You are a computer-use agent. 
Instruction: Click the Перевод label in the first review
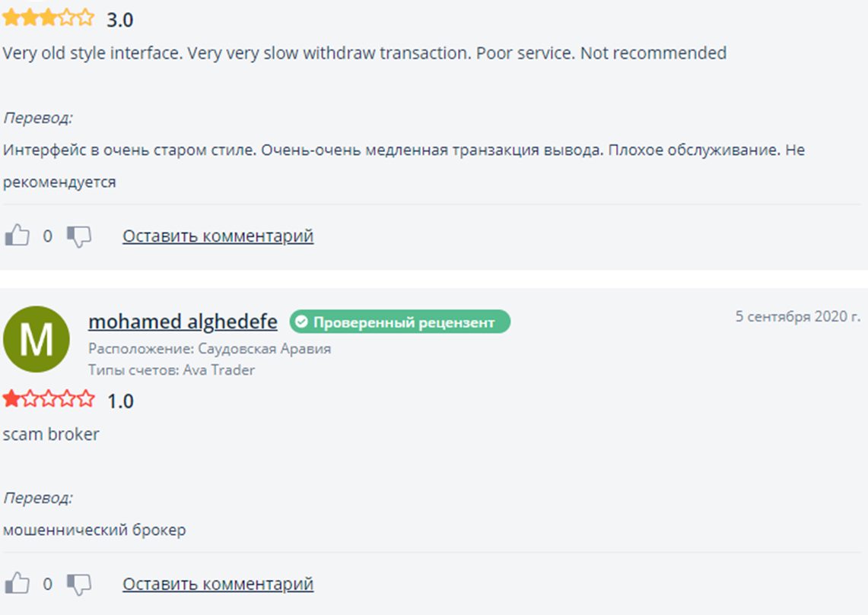point(38,119)
